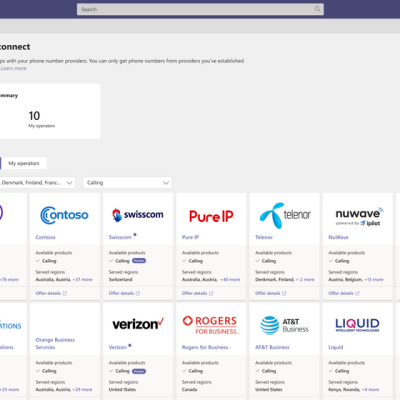The image size is (400, 400).
Task: Click the external link icon on NuWave offer
Action: point(357,293)
